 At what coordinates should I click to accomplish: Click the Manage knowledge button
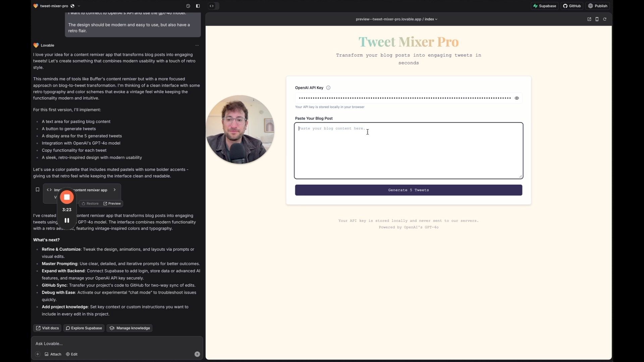129,328
